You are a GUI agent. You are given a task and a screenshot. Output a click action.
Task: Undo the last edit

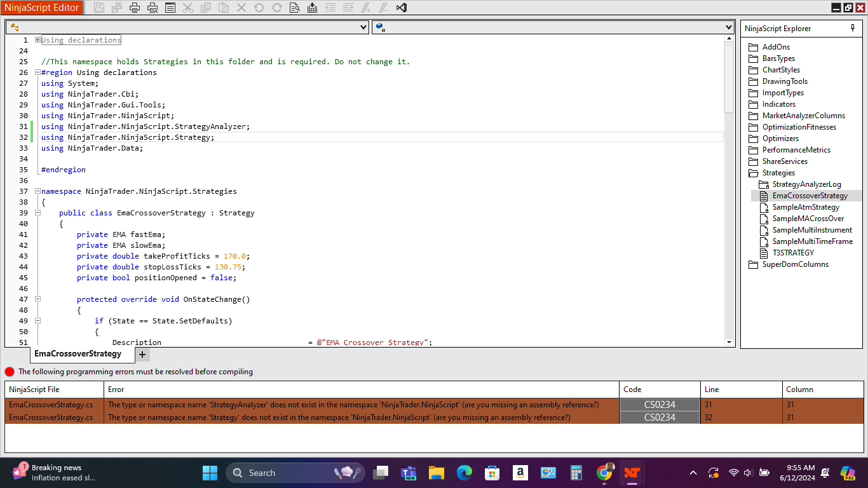click(259, 8)
